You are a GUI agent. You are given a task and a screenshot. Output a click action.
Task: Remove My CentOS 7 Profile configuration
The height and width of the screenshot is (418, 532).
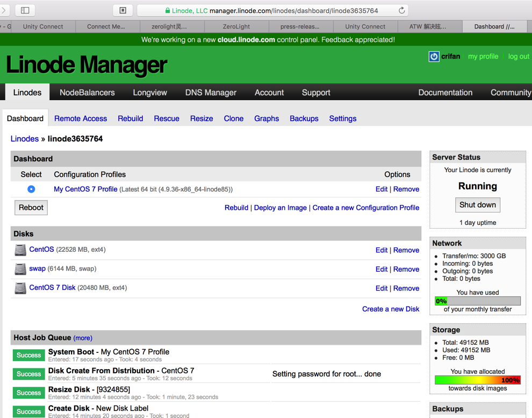coord(406,189)
